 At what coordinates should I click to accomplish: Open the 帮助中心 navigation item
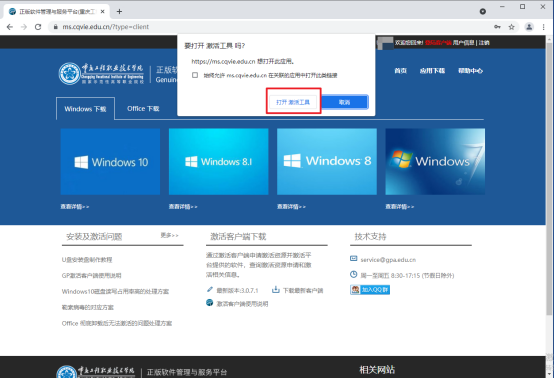point(470,71)
